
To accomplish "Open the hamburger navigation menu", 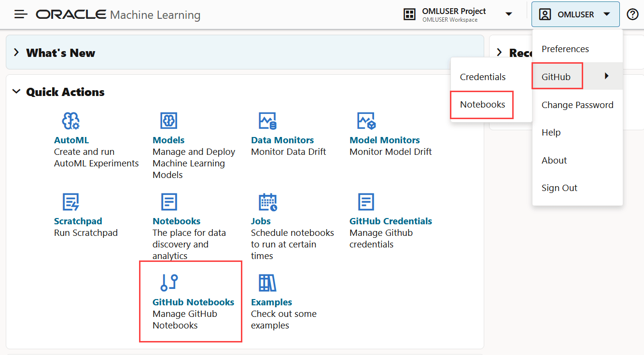I will (21, 14).
